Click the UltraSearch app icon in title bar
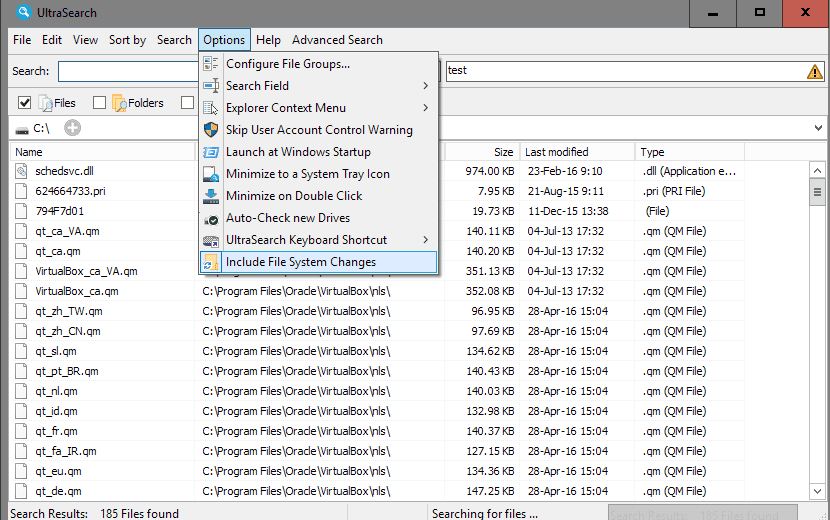Viewport: 830px width, 520px height. [x=24, y=12]
